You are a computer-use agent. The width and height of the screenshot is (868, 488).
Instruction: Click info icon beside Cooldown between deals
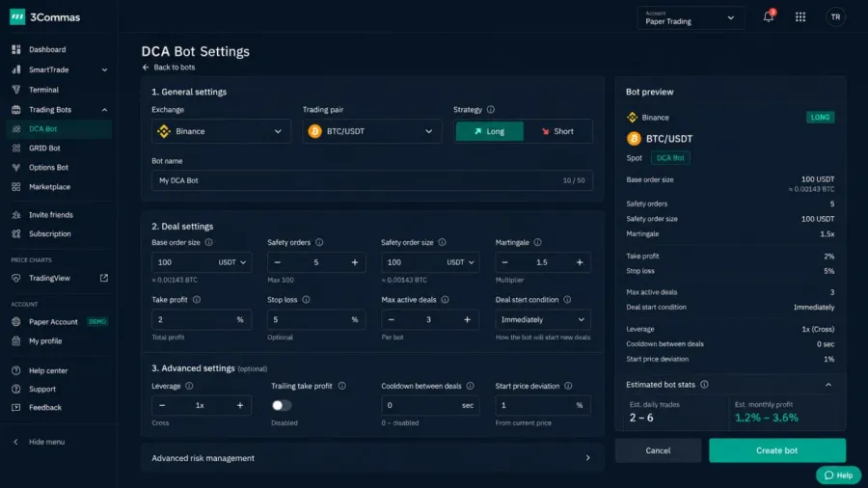[x=470, y=386]
